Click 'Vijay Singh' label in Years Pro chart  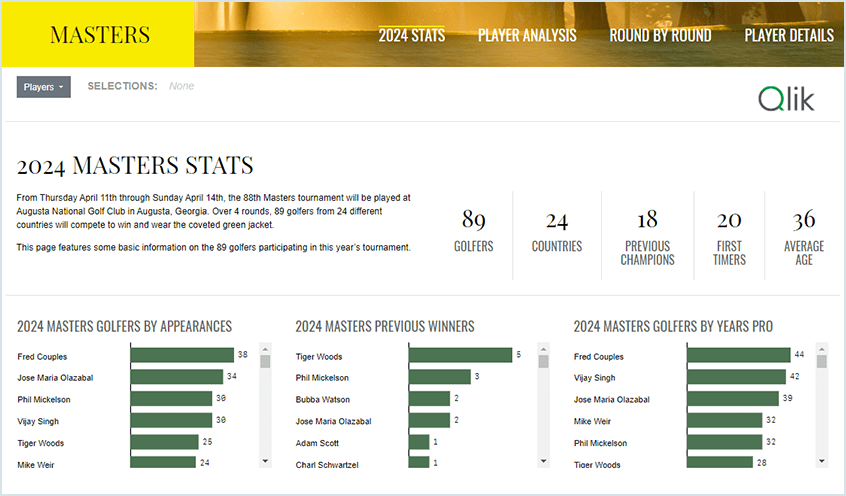pos(595,378)
